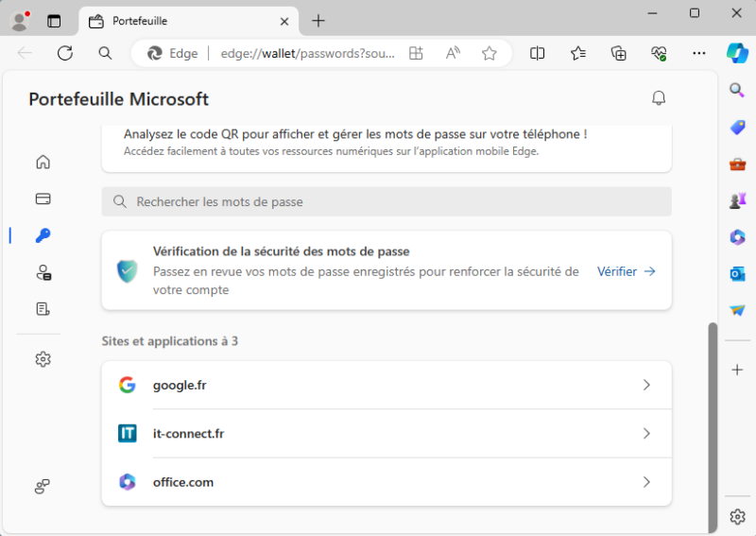Click the Outlook icon in Edge sidebar
This screenshot has height=536, width=756.
click(737, 273)
